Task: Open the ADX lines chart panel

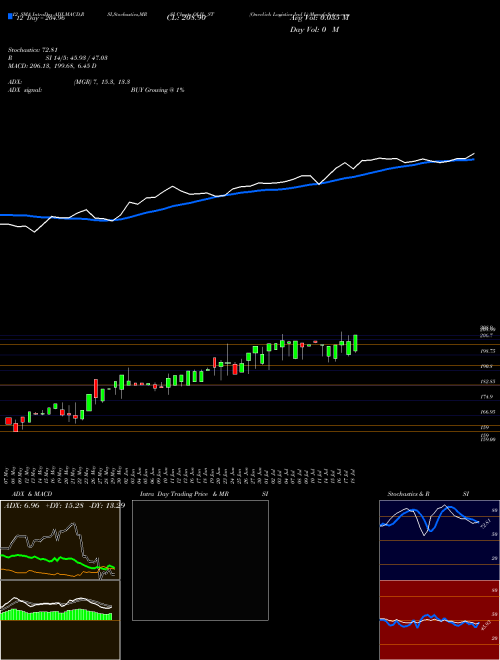Action: [x=60, y=540]
